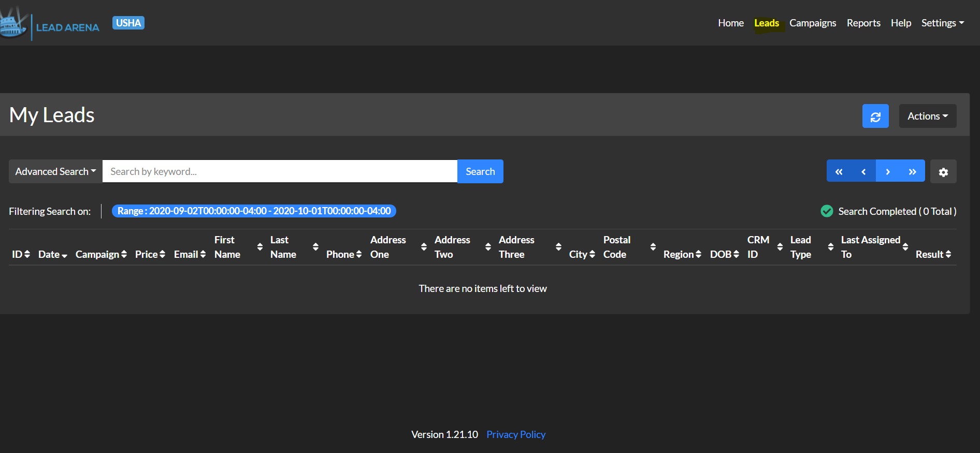Go to previous page with single left arrow
The image size is (980, 453).
pos(863,171)
